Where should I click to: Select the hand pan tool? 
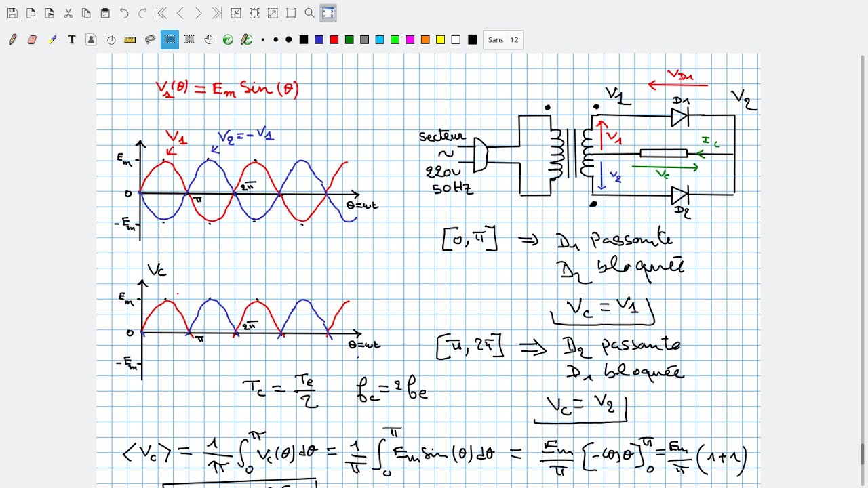[208, 40]
